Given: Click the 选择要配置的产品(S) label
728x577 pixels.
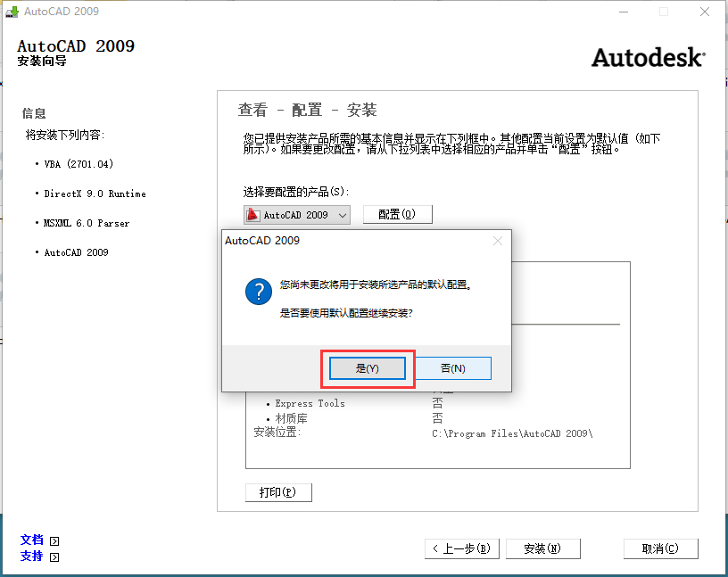Looking at the screenshot, I should [x=296, y=192].
